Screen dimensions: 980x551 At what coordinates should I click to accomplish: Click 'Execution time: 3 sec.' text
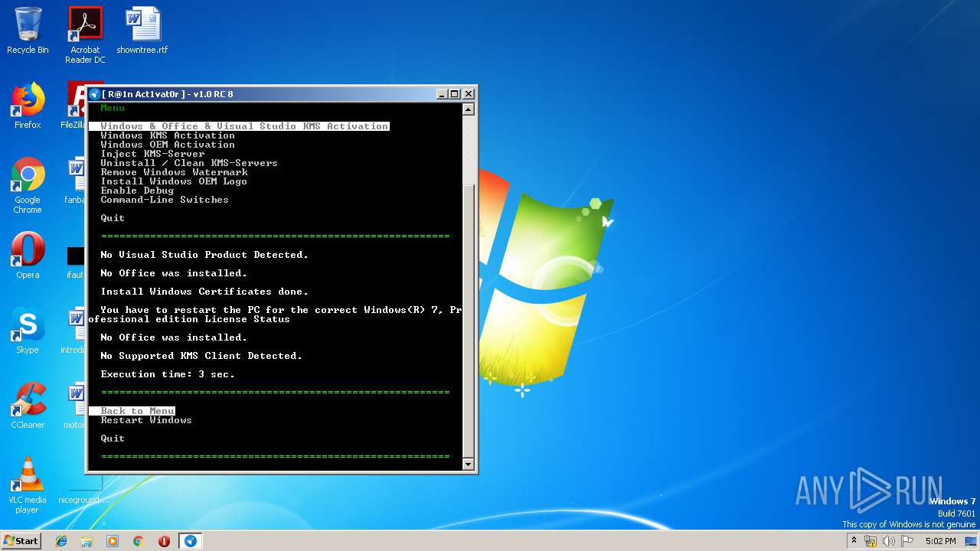[x=168, y=374]
